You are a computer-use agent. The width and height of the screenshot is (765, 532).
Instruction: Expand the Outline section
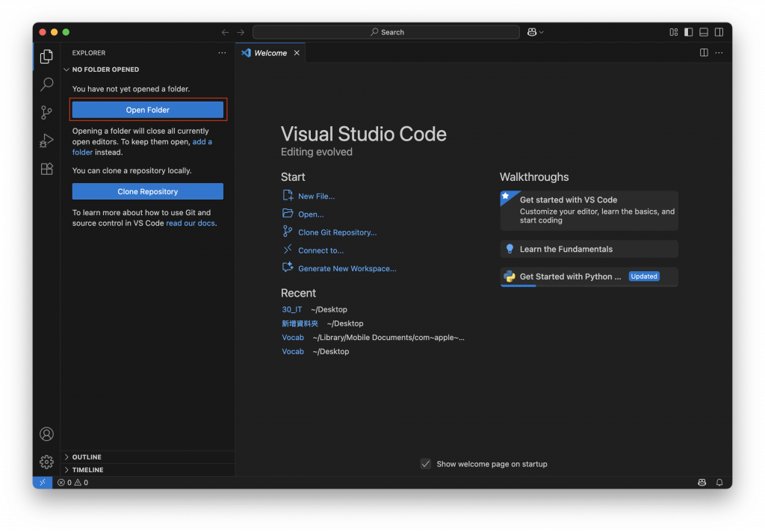coord(87,457)
